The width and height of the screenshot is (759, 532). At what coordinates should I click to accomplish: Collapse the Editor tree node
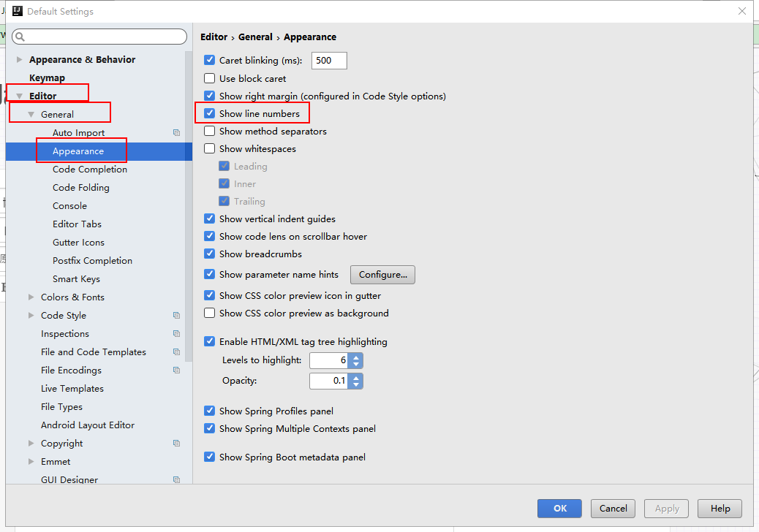(19, 96)
